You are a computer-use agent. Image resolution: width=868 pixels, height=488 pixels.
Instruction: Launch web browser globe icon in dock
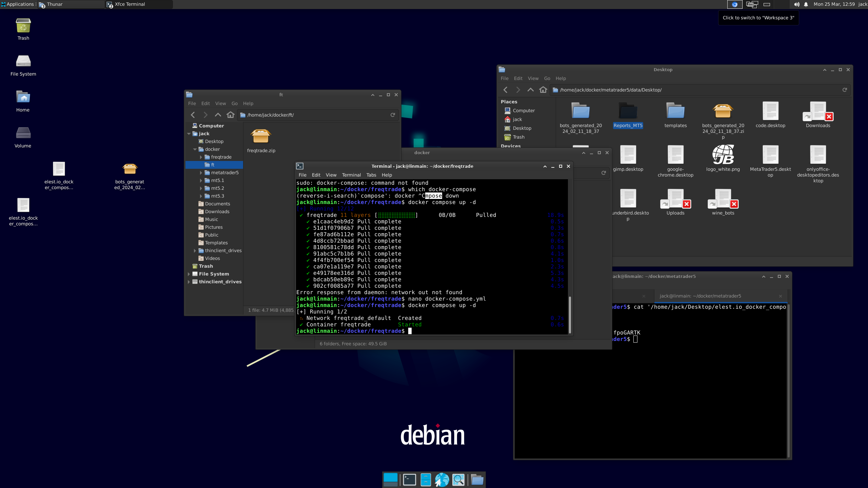point(442,480)
